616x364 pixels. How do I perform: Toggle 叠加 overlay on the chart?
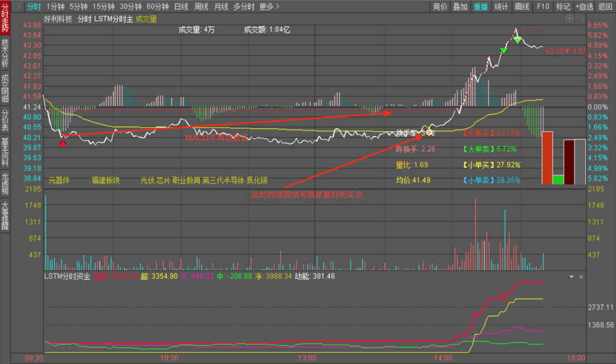[460, 7]
